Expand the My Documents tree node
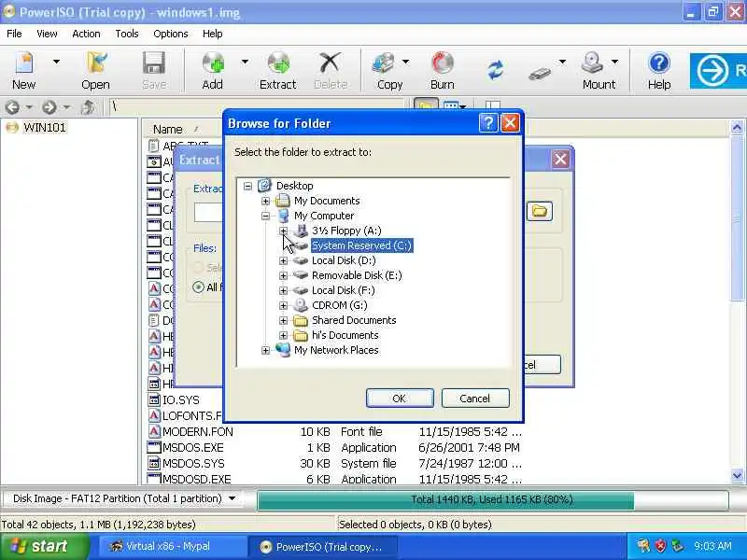747x560 pixels. click(266, 201)
